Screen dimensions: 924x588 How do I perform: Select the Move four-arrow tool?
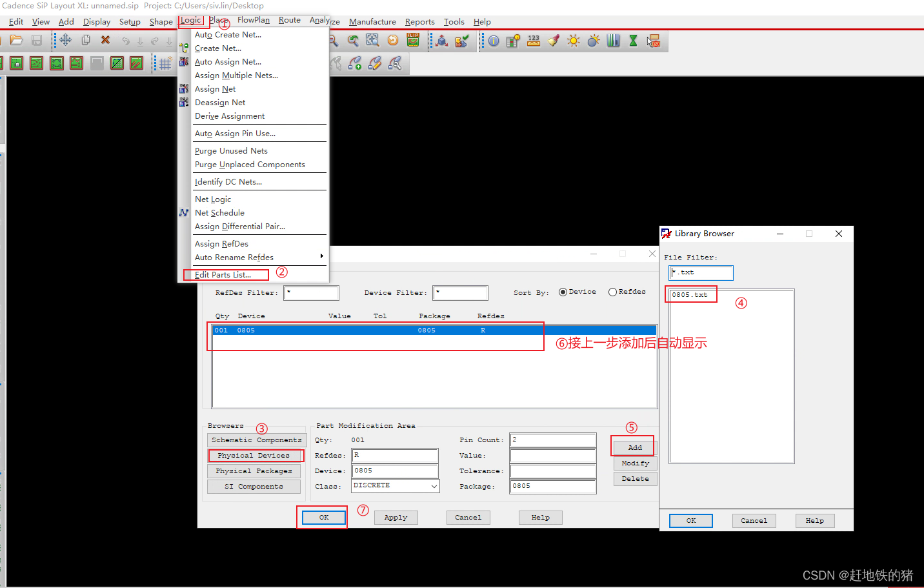[x=66, y=40]
